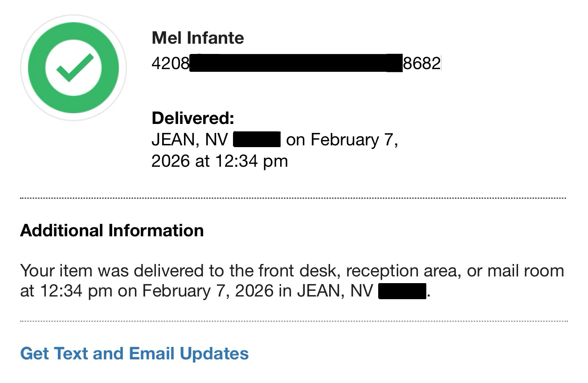Click the 'reception area, or mail room' phrase
Viewport: 588px width, 383px height.
(454, 271)
